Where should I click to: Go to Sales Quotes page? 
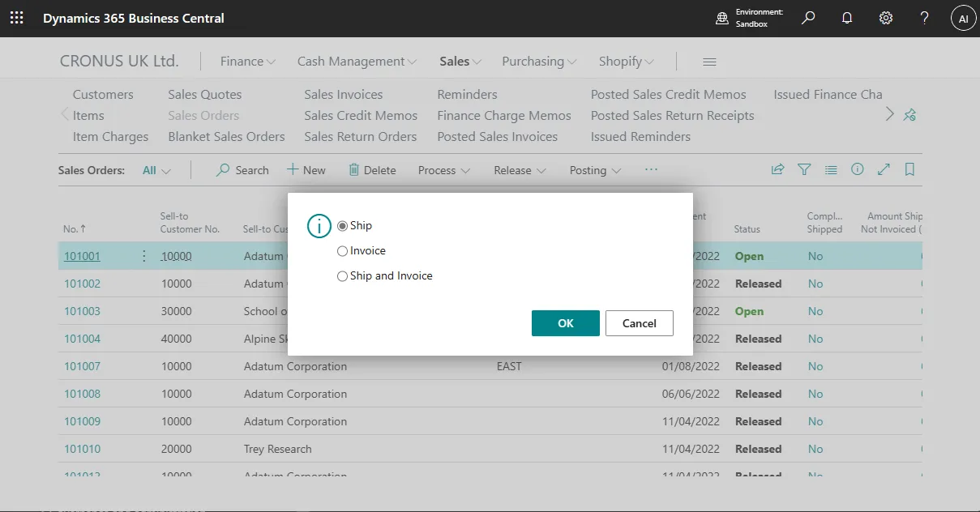(x=205, y=94)
